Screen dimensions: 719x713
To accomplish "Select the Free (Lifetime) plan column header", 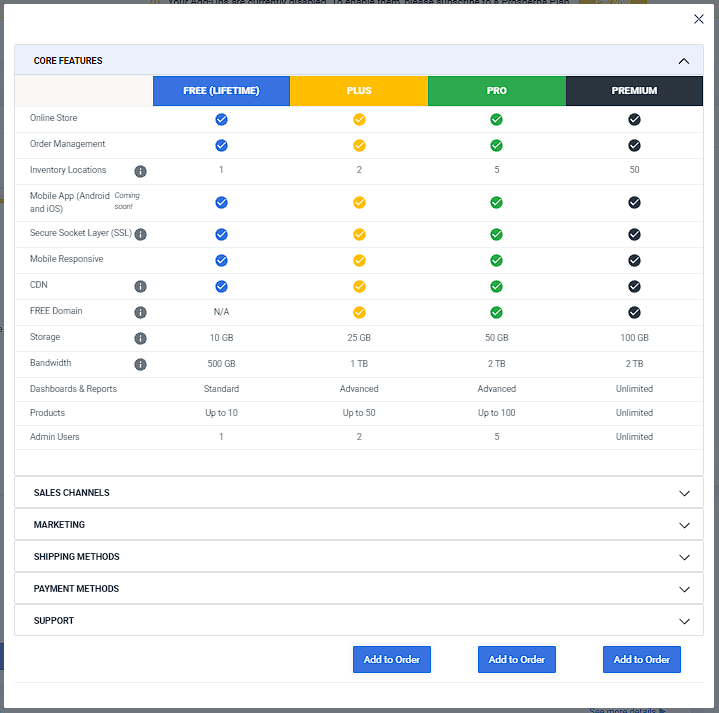I will pyautogui.click(x=221, y=91).
